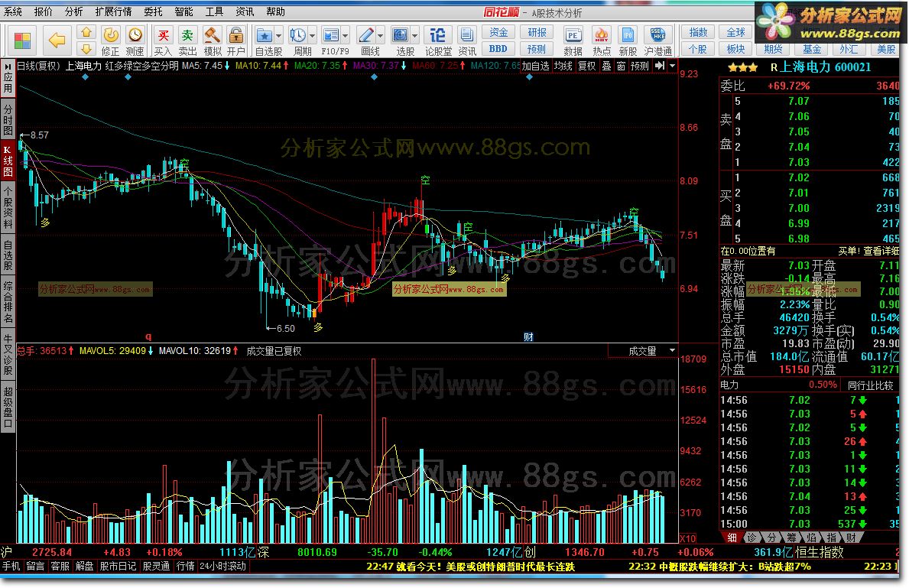
Task: Expand the F10/F9 dropdown arrow
Action: 346,35
